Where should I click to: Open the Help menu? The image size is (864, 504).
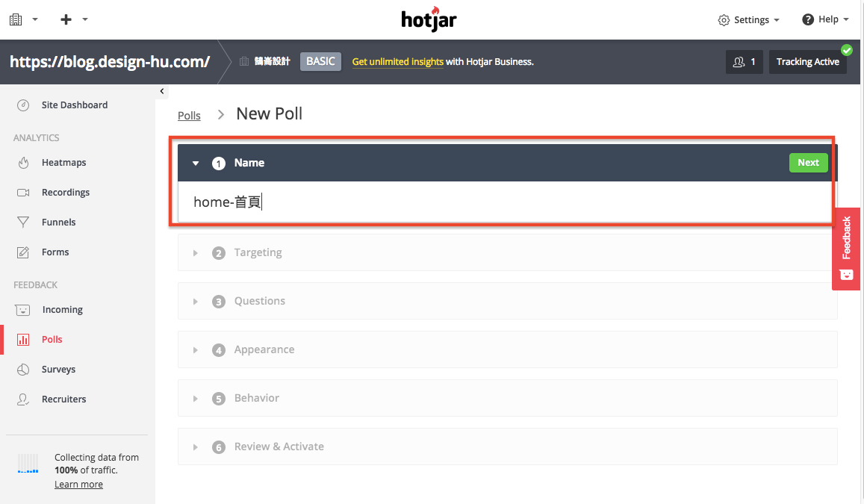pos(824,20)
